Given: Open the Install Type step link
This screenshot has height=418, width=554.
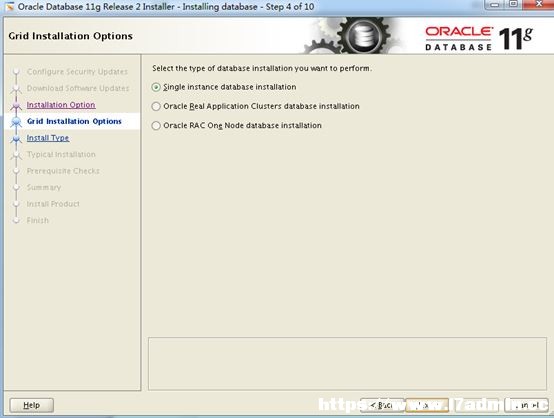Looking at the screenshot, I should click(48, 138).
